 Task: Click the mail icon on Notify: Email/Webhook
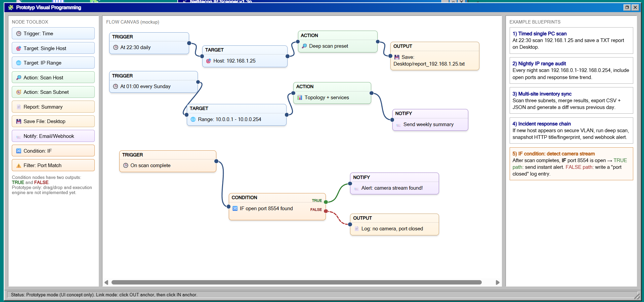(19, 136)
